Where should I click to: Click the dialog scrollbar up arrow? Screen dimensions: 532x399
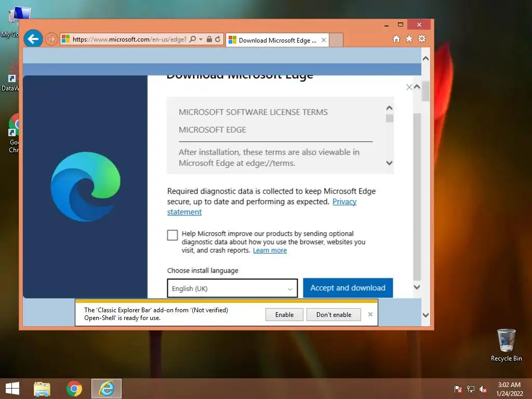(417, 87)
